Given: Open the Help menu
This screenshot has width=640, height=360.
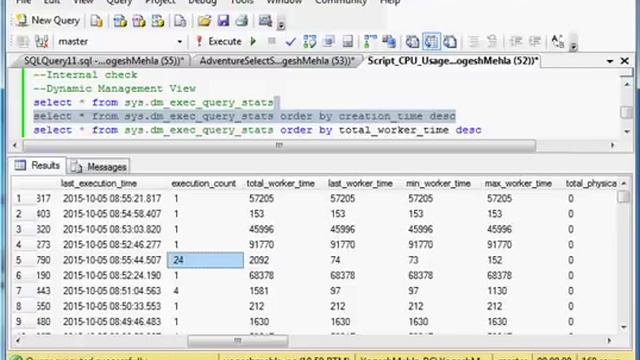Looking at the screenshot, I should 390,2.
